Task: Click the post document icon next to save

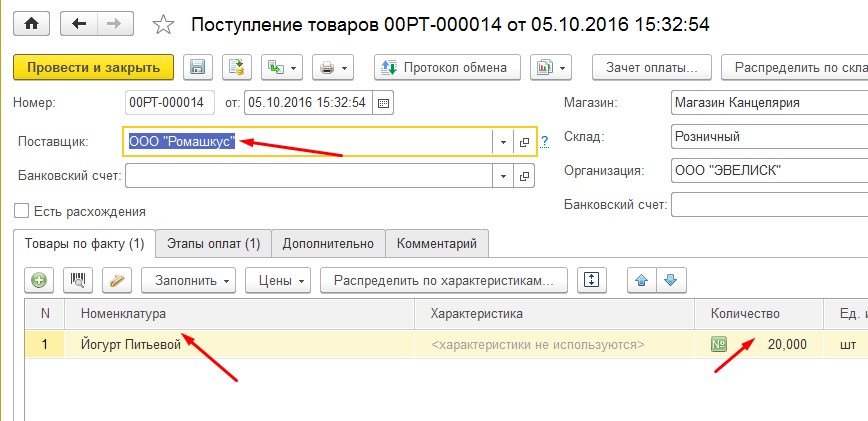Action: click(x=237, y=67)
